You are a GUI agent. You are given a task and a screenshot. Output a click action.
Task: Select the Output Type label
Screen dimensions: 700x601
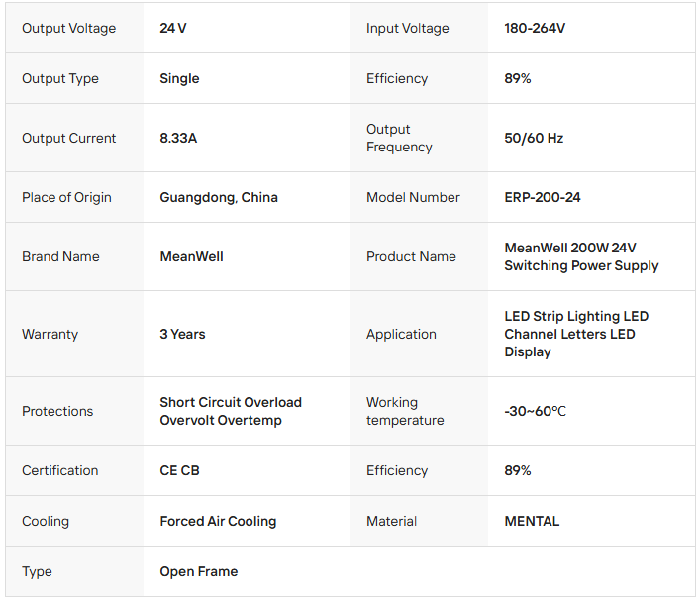point(60,78)
